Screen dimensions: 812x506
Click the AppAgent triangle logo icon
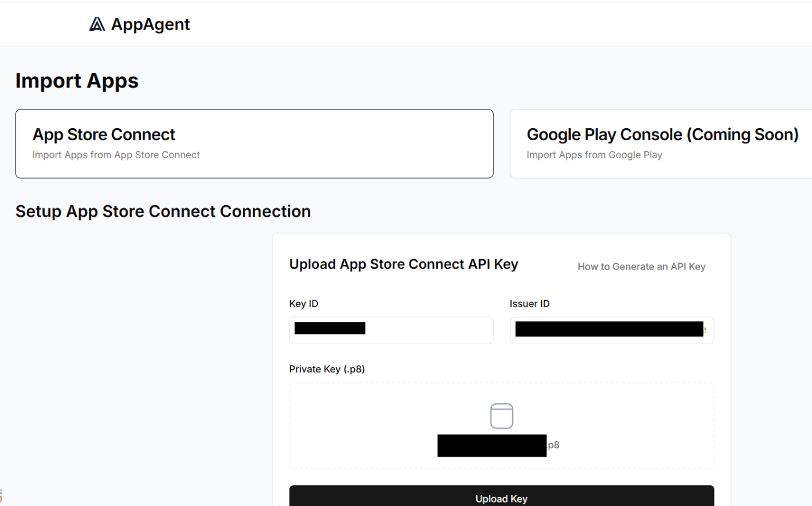[x=97, y=24]
